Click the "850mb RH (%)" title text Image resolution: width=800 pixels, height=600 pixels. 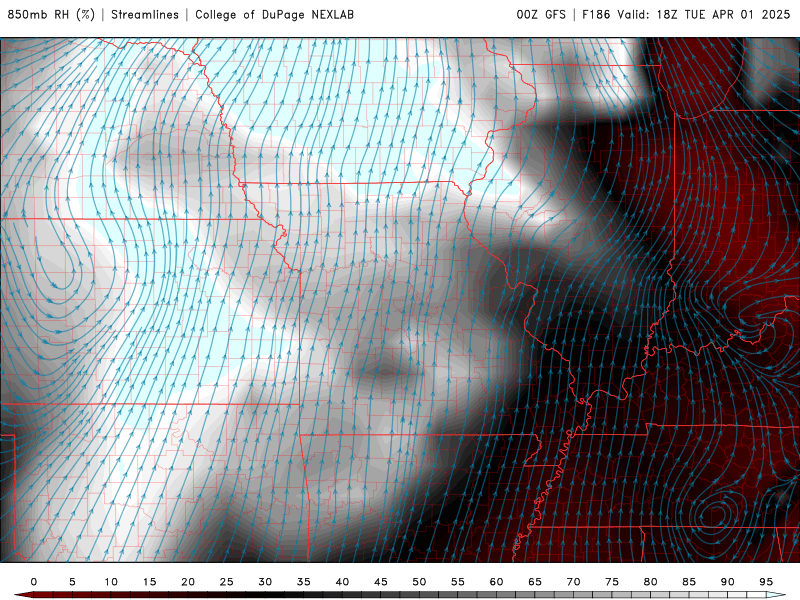click(x=51, y=14)
